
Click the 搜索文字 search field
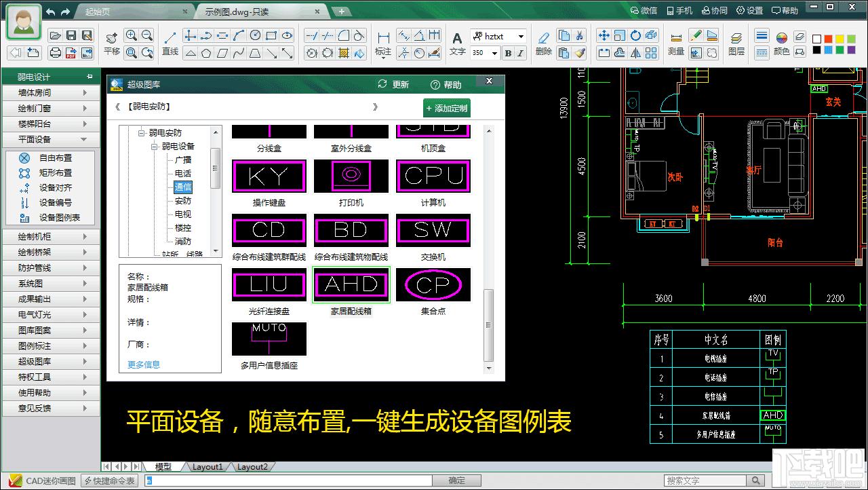704,480
